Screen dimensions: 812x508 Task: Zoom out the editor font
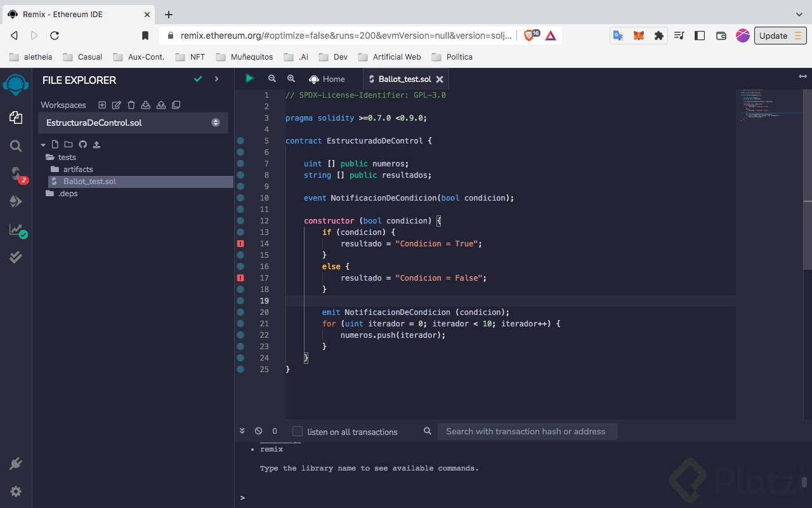(272, 79)
